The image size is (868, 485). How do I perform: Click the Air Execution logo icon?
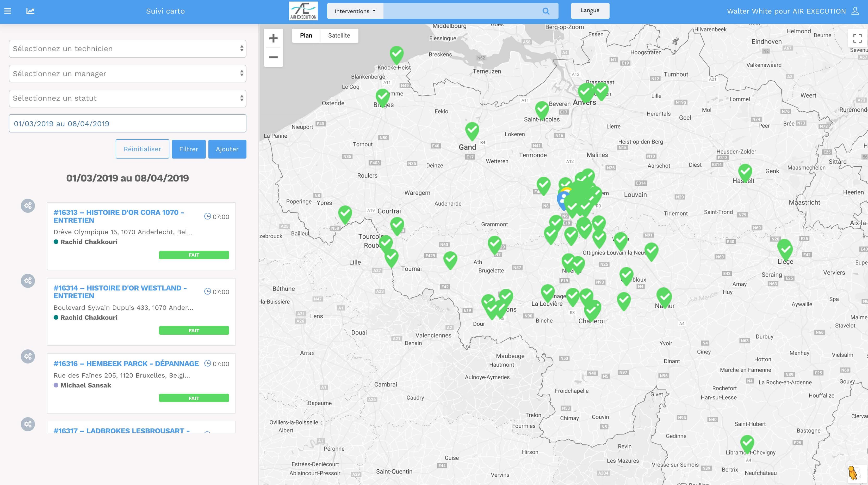(x=303, y=11)
